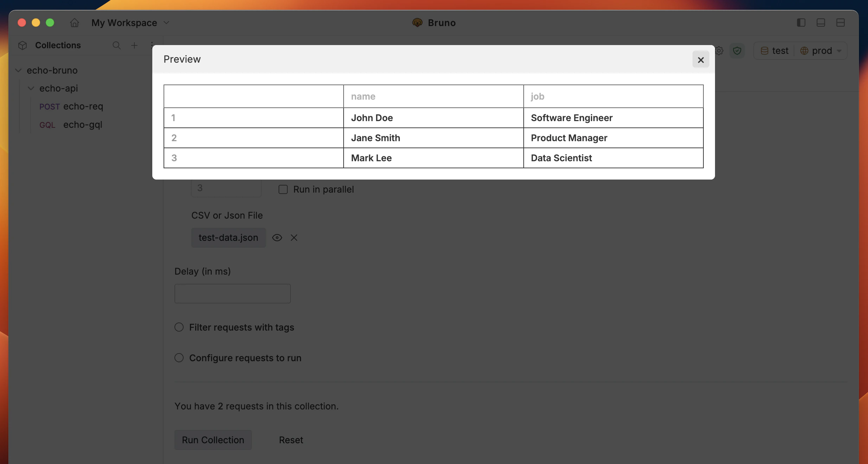Search collections with magnifier icon
Viewport: 868px width, 464px height.
click(x=116, y=45)
